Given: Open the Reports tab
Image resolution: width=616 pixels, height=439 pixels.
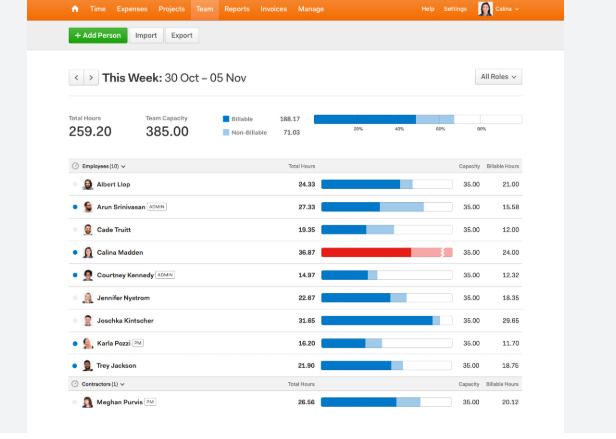Looking at the screenshot, I should (x=236, y=9).
